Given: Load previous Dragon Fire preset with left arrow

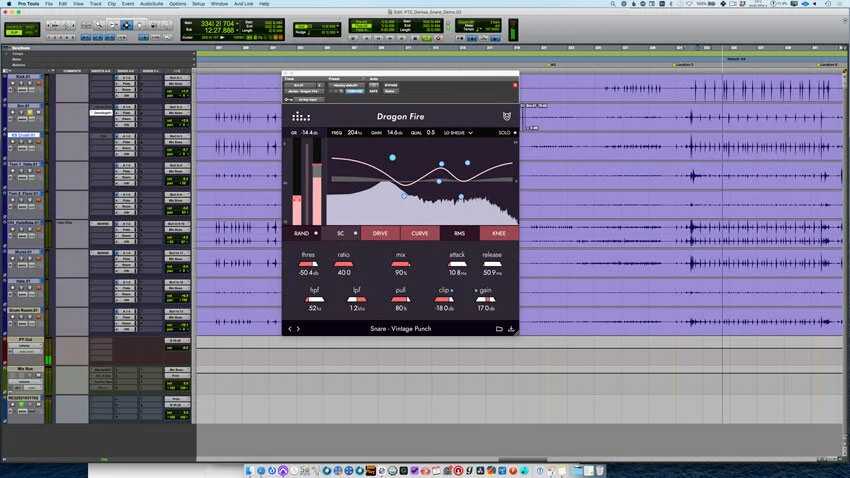Looking at the screenshot, I should coord(290,328).
